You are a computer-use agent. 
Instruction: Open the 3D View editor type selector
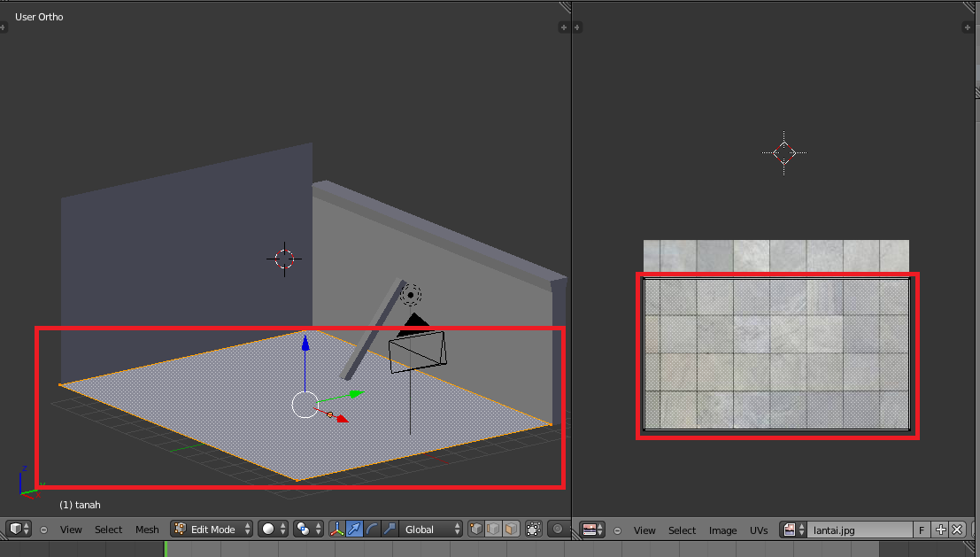[x=19, y=529]
